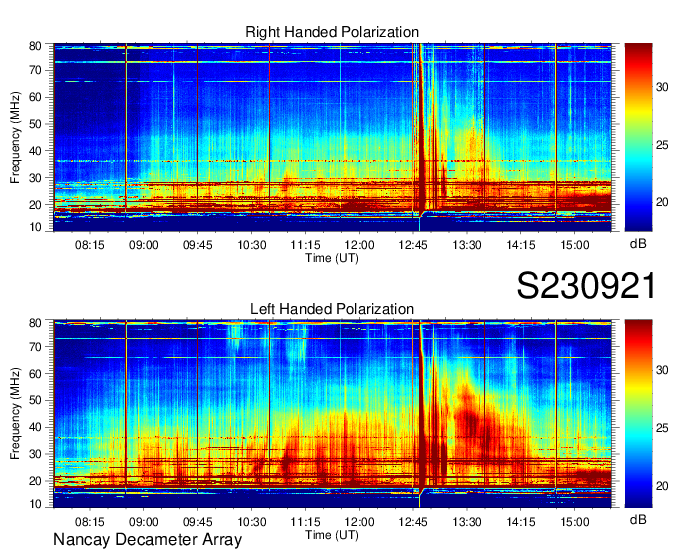The image size is (680, 552).
Task: Click 'Frequency (MHz)' axis label of Right Handed plot
Action: [x=16, y=137]
